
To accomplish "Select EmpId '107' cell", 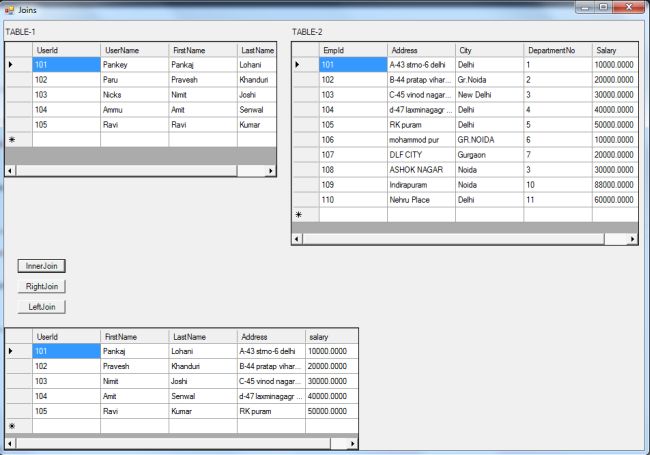I will (x=353, y=155).
